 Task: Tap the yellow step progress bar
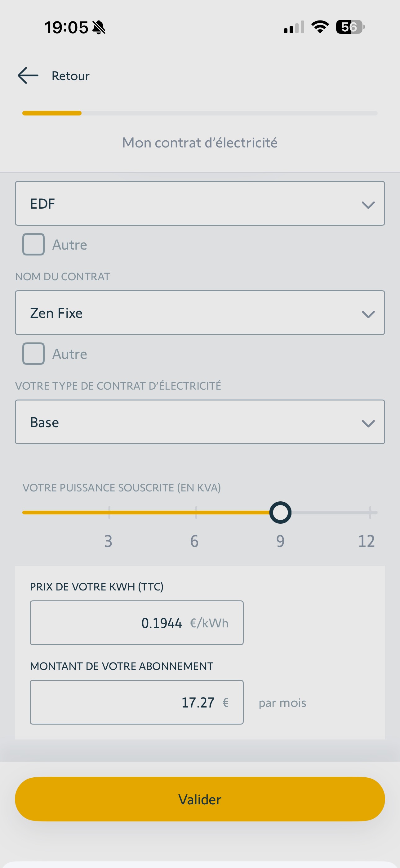(52, 113)
